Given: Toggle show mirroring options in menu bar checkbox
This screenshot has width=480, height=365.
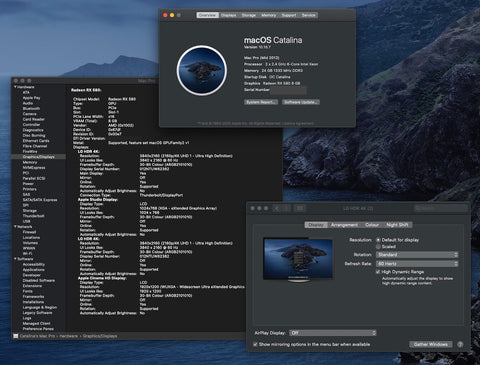Looking at the screenshot, I should [255, 344].
